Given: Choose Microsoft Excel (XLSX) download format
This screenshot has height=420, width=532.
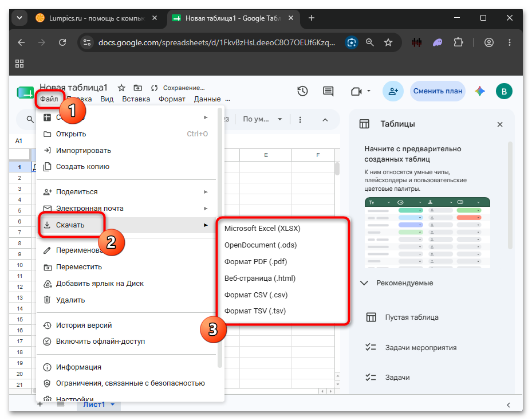Looking at the screenshot, I should (262, 229).
